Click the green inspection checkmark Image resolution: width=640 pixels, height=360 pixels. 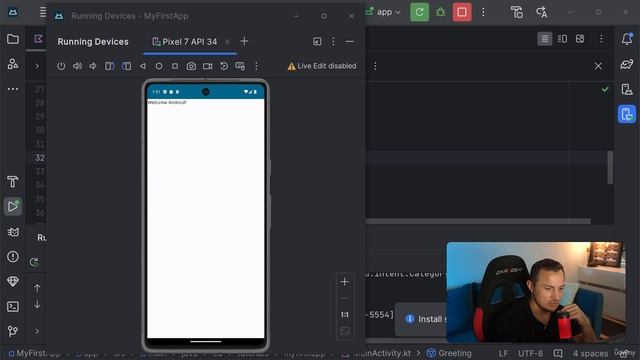[605, 89]
